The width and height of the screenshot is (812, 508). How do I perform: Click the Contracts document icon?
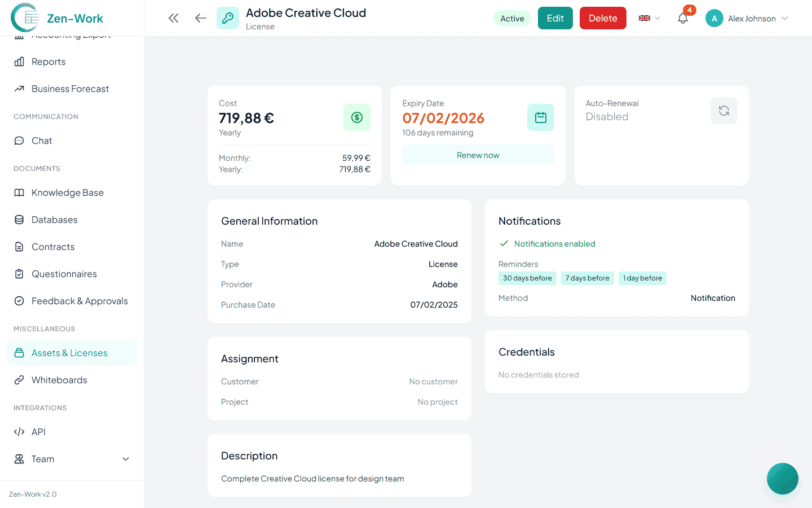click(x=19, y=247)
